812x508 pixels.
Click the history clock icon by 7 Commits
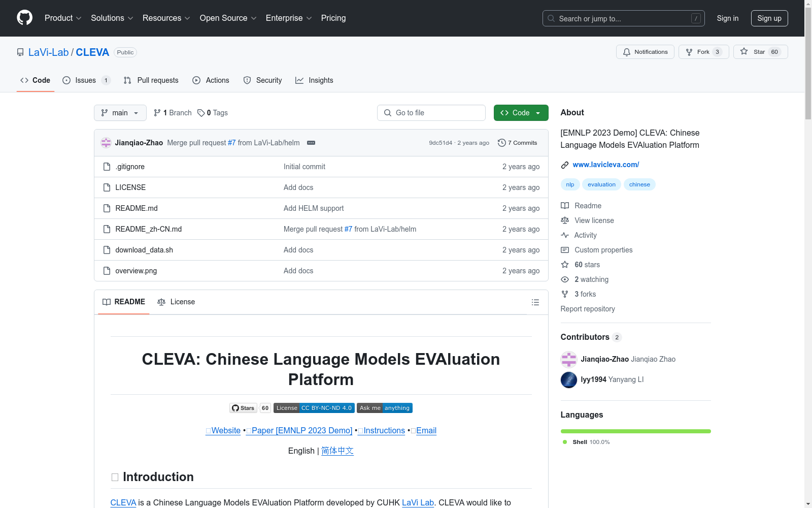click(x=502, y=143)
